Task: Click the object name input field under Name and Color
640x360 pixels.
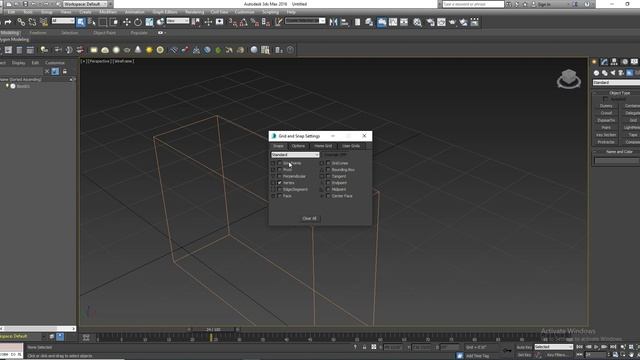Action: tap(616, 161)
